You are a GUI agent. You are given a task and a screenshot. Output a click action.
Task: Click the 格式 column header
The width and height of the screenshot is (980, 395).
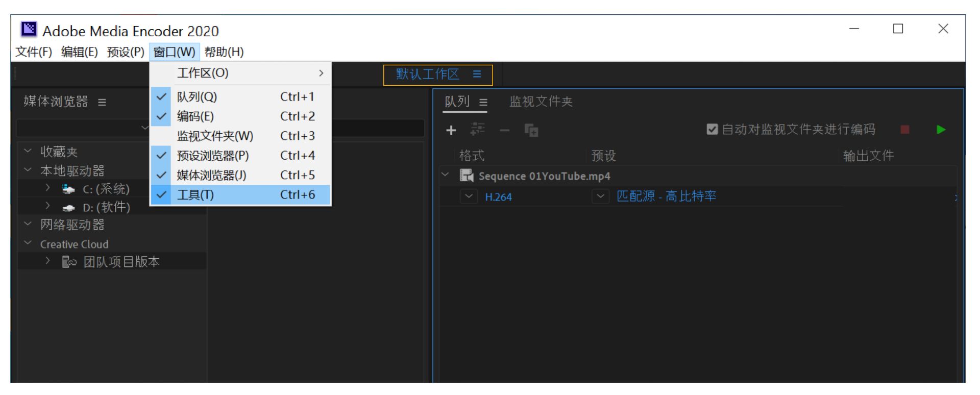pyautogui.click(x=472, y=156)
